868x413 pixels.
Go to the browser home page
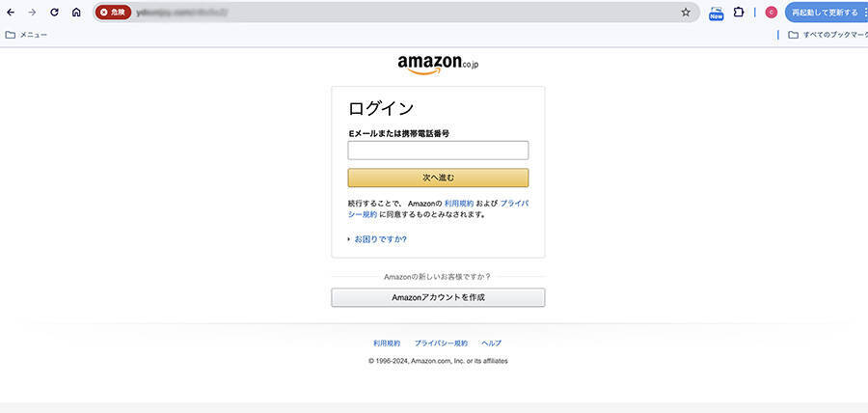tap(76, 13)
